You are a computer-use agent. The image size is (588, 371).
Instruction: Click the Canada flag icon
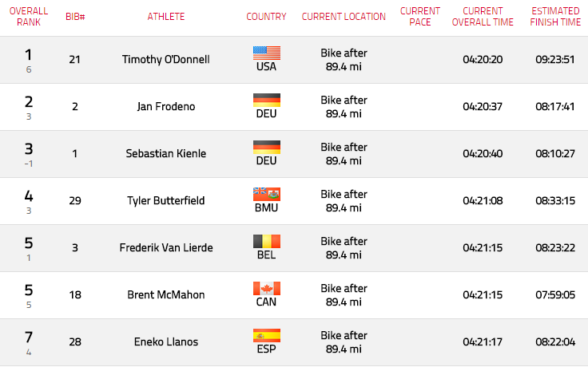point(267,289)
